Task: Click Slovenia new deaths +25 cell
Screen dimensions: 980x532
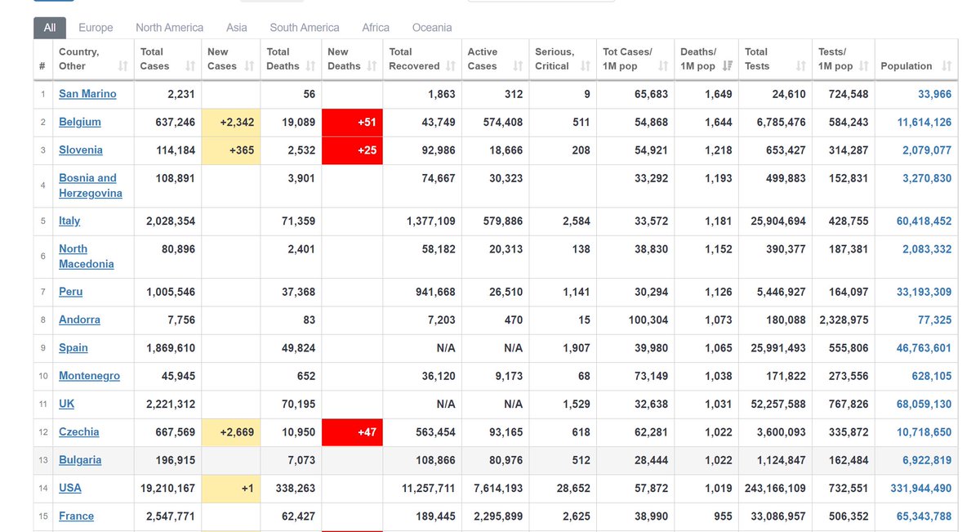Action: click(x=352, y=150)
